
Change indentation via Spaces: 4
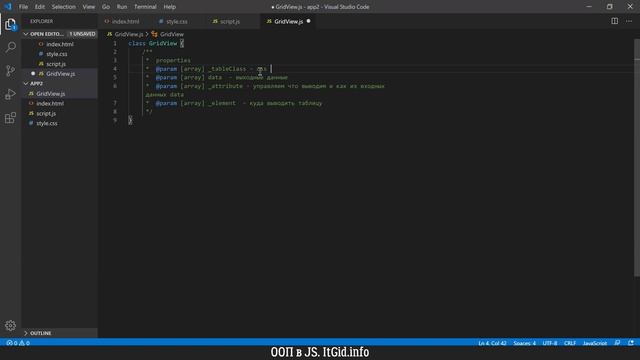pyautogui.click(x=524, y=343)
